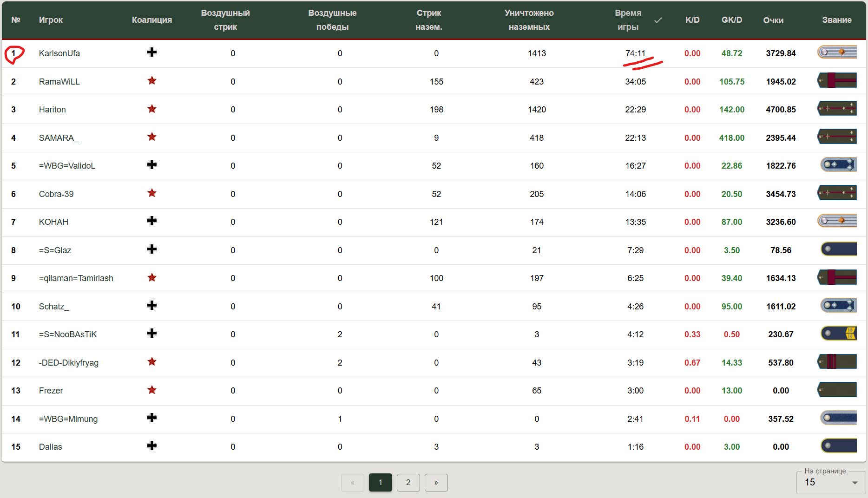Click the sort checkmark next to Время игры
This screenshot has width=868, height=498.
(x=658, y=20)
